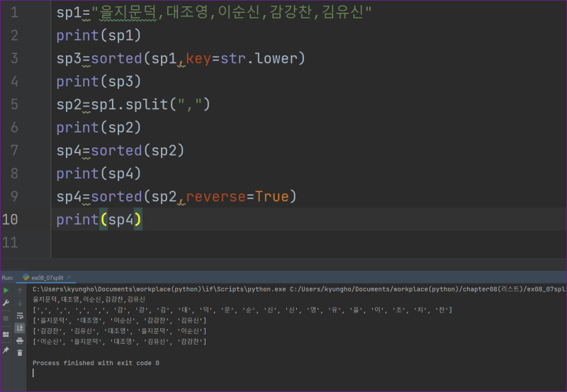Click "print(sp3)" on line 4
Image resolution: width=567 pixels, height=392 pixels.
point(99,82)
